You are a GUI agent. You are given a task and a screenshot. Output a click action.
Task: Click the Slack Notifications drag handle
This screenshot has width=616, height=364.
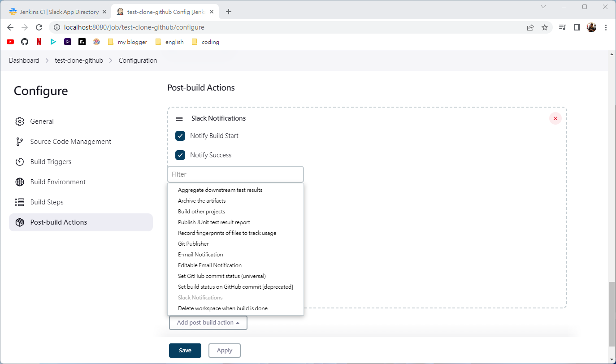(179, 119)
